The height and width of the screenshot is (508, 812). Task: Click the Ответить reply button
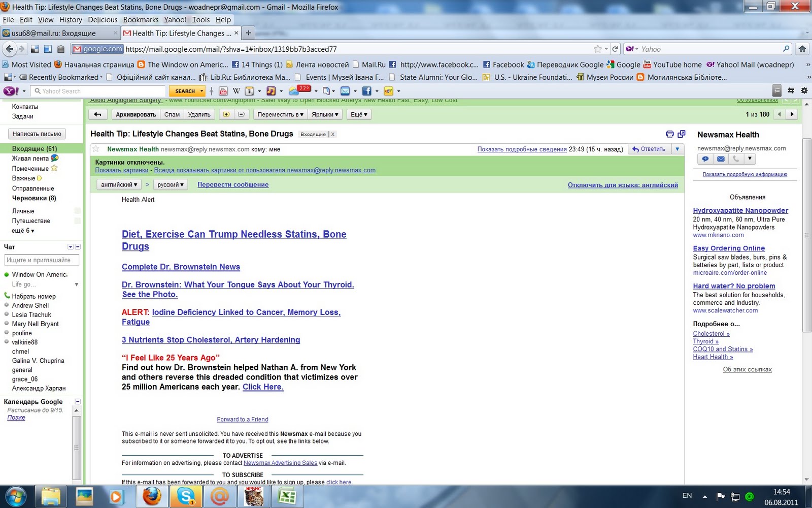click(649, 149)
